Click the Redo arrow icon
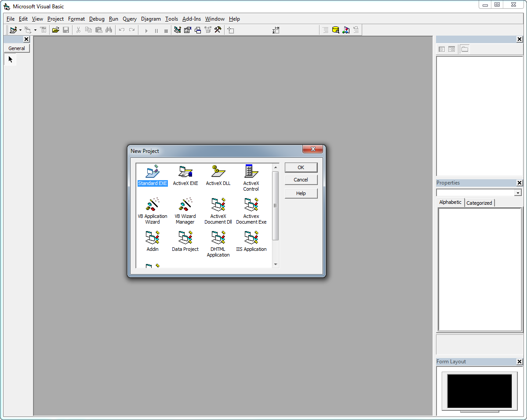Image resolution: width=527 pixels, height=420 pixels. click(x=132, y=30)
